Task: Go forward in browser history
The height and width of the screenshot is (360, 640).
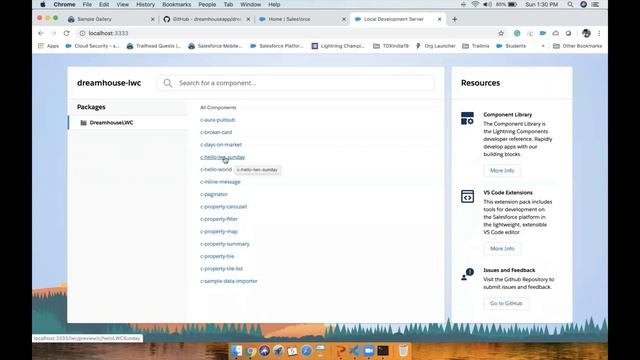Action: [53, 33]
